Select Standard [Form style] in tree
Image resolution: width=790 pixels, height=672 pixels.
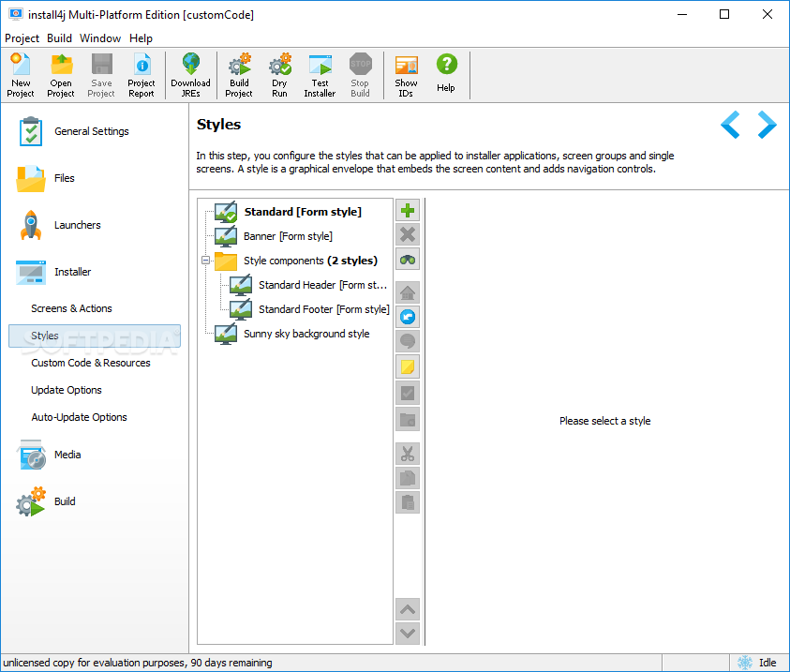(289, 212)
